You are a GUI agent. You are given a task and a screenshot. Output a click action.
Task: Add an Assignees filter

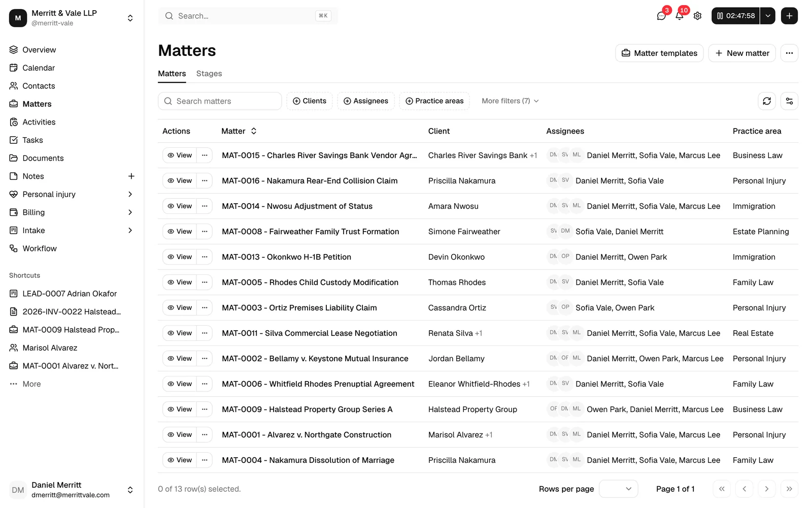coord(366,101)
